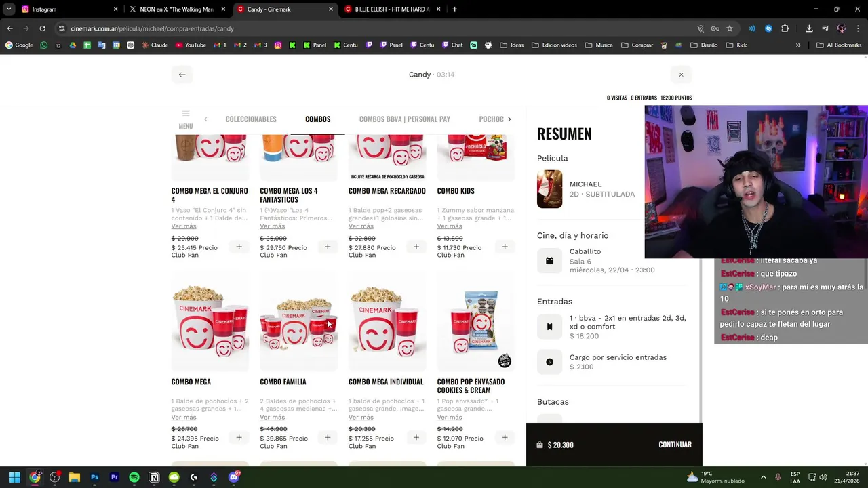Image resolution: width=868 pixels, height=488 pixels.
Task: Switch to the NEON en X browser tab
Action: pos(177,9)
